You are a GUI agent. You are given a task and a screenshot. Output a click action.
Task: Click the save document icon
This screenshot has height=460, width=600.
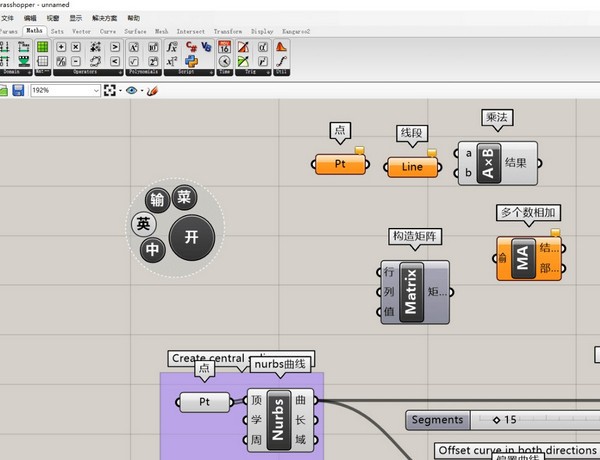[x=18, y=90]
